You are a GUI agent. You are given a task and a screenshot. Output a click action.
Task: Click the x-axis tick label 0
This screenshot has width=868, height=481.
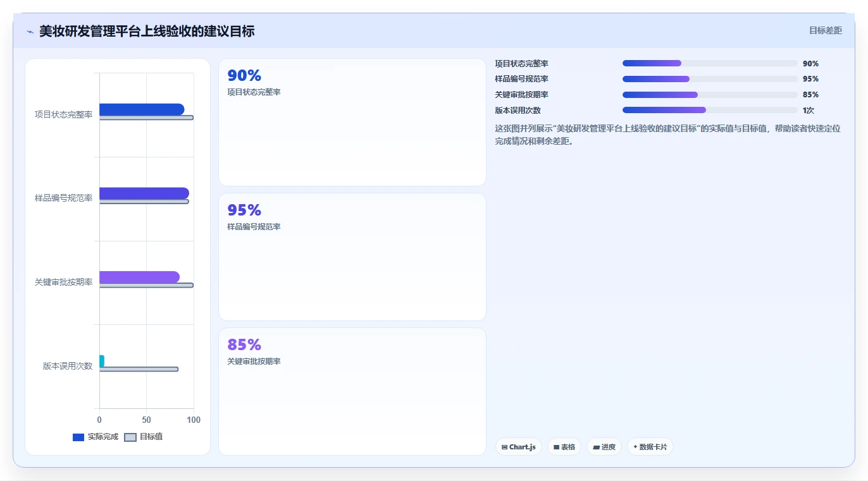(x=99, y=420)
